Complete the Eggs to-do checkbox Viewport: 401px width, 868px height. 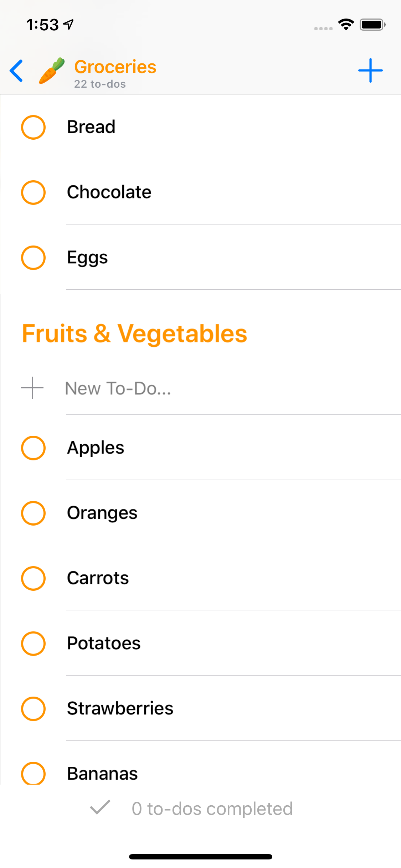point(33,258)
